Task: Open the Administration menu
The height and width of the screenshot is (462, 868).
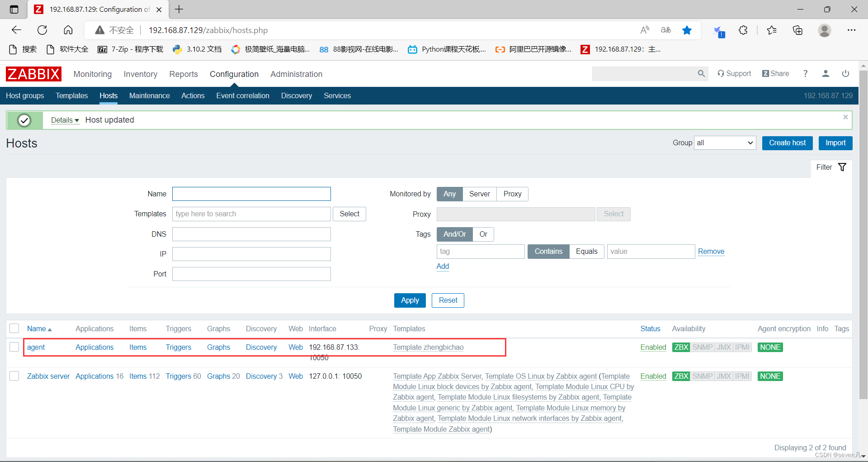Action: click(x=297, y=74)
